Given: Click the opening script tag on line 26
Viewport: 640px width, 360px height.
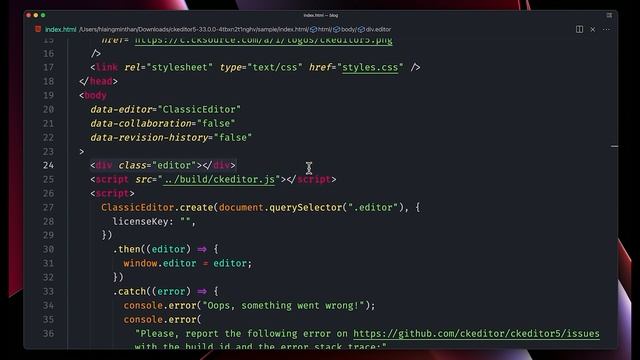Looking at the screenshot, I should [x=112, y=193].
